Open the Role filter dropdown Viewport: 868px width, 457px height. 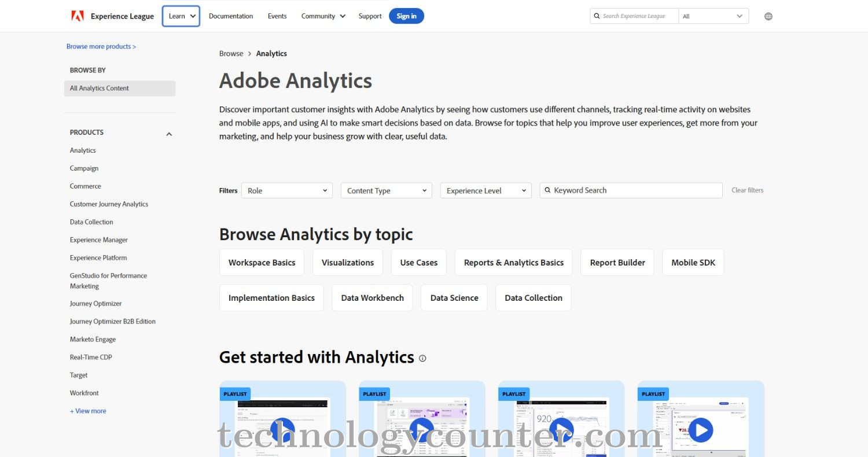click(x=286, y=190)
